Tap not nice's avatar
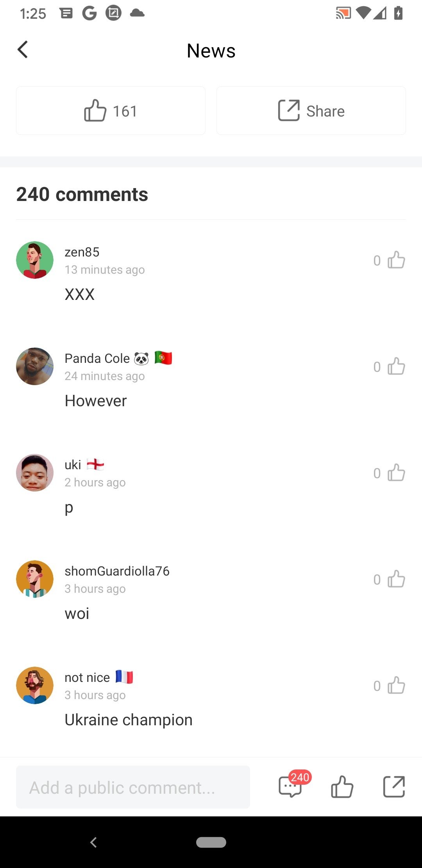The width and height of the screenshot is (422, 868). coord(35,685)
